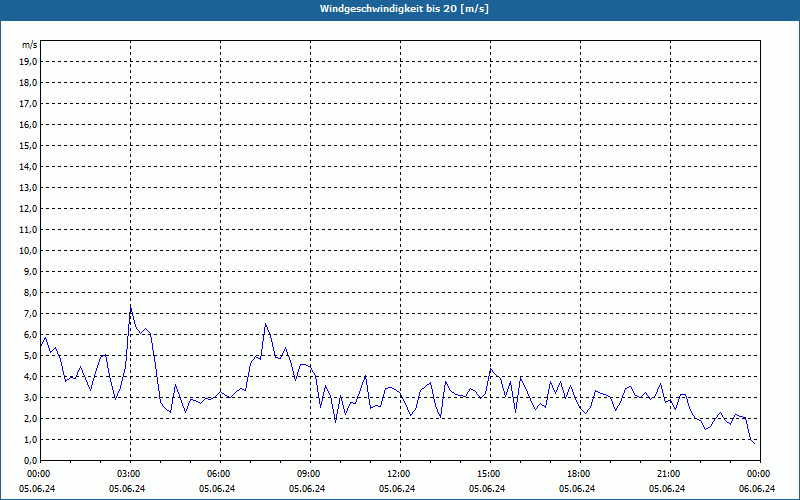Click the '05.06.24' date under 18:00
The height and width of the screenshot is (500, 800).
pos(577,489)
